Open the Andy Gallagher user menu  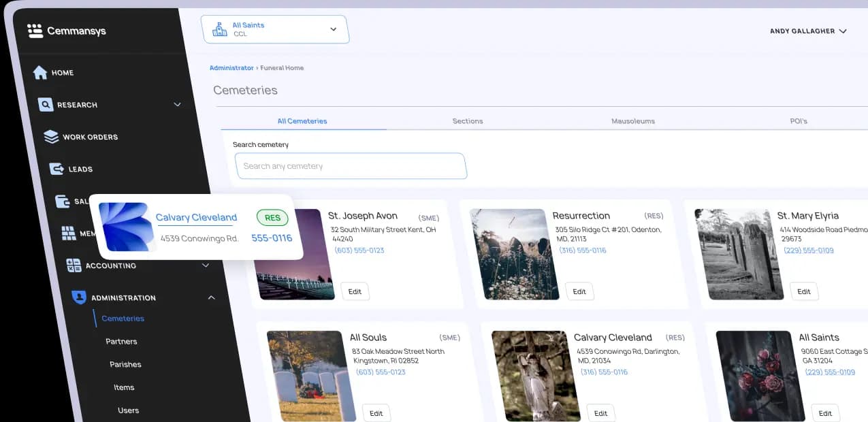click(808, 31)
